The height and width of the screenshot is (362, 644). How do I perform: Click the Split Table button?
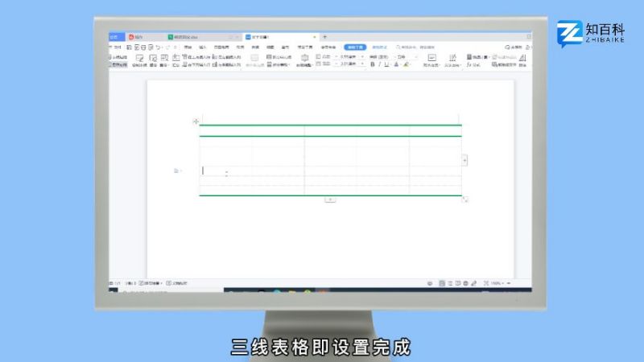[x=279, y=64]
